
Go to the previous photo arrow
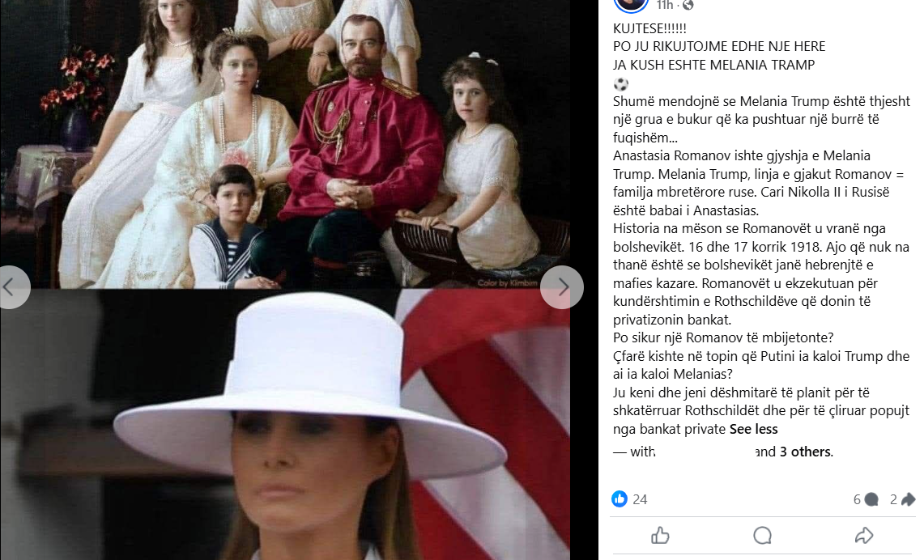coord(10,287)
